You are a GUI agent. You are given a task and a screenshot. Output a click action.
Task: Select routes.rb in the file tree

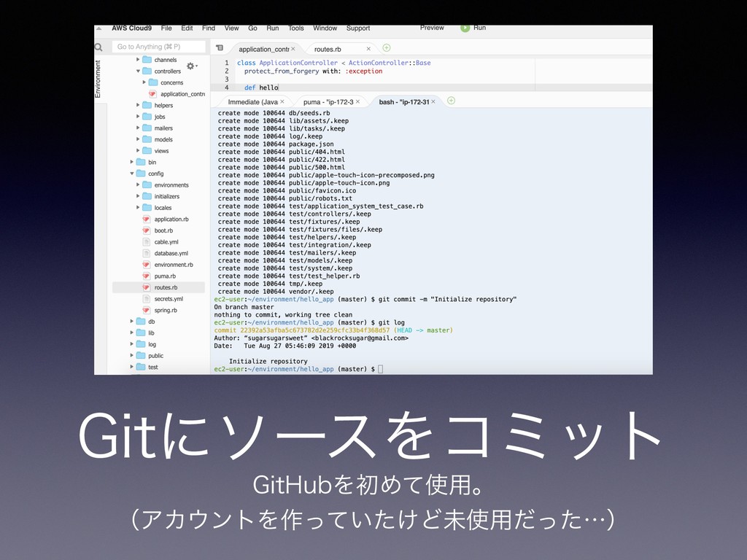(158, 287)
